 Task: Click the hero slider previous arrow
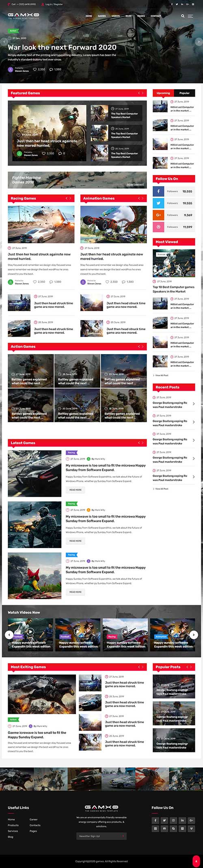pyautogui.click(x=4, y=41)
